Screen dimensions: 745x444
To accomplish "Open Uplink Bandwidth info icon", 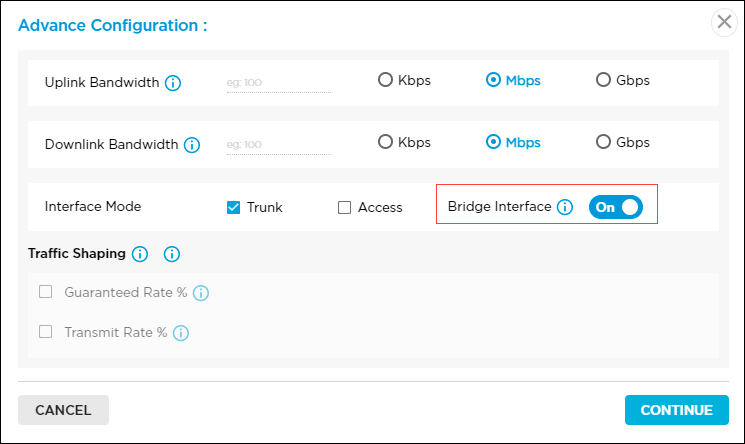I will (172, 83).
